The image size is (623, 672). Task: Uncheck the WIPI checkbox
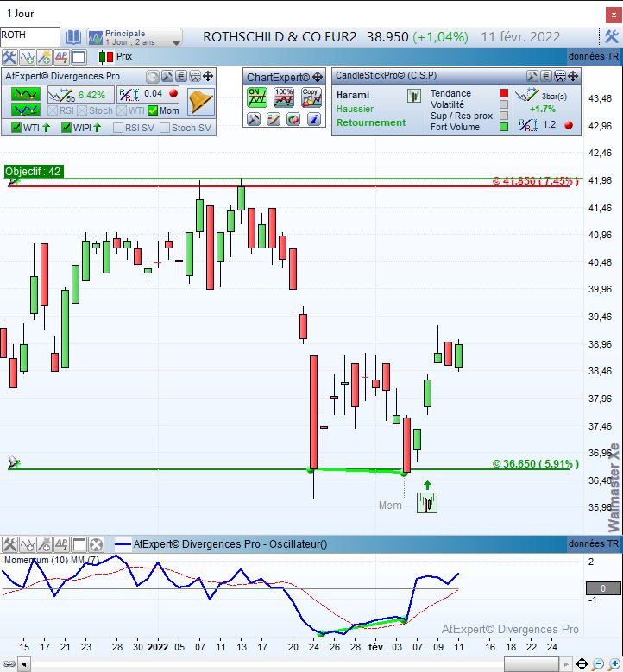(x=66, y=128)
